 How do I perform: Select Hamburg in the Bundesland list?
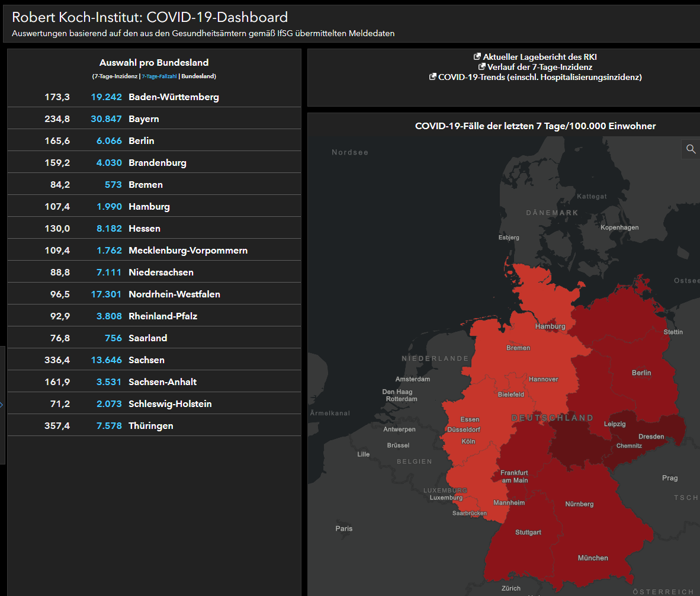149,207
